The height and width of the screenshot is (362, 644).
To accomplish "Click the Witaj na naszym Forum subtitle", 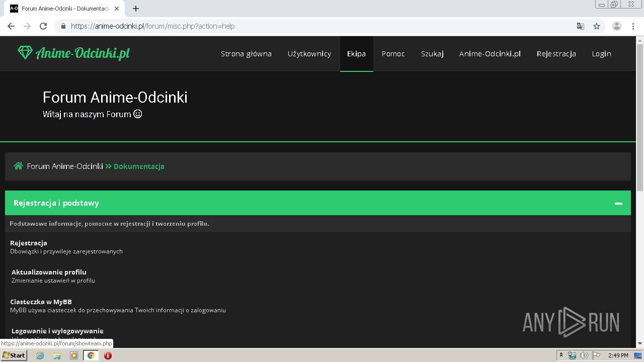I will tap(93, 114).
